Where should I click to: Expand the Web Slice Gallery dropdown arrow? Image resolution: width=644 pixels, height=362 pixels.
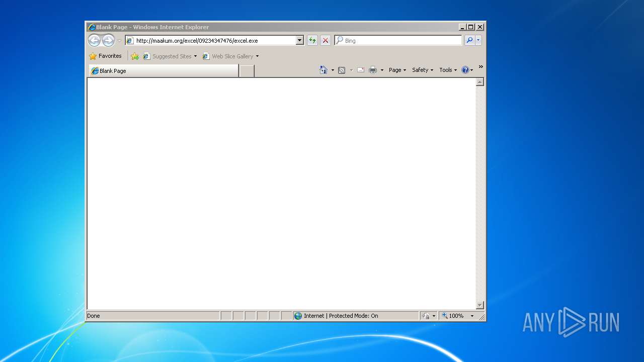pyautogui.click(x=257, y=56)
